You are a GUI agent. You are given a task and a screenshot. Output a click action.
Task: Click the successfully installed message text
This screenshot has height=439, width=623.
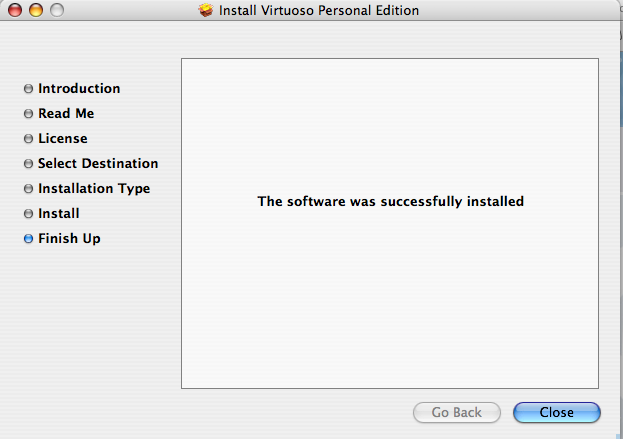click(391, 201)
